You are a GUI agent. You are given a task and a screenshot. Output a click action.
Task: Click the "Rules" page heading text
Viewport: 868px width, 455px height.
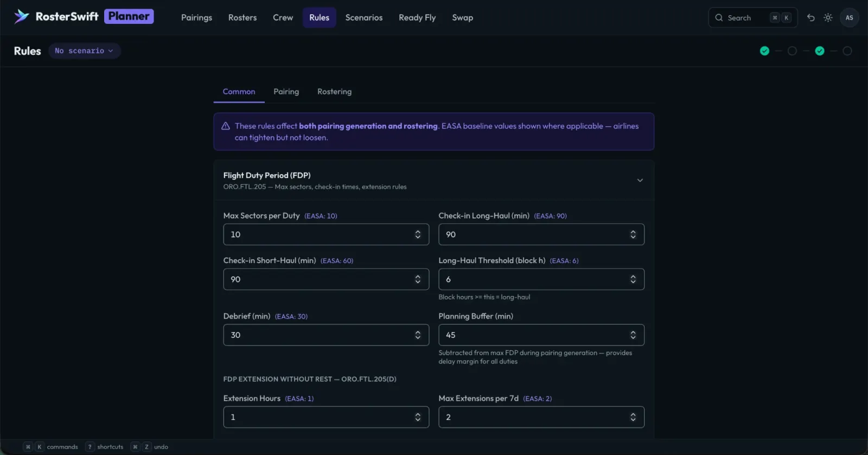point(28,51)
